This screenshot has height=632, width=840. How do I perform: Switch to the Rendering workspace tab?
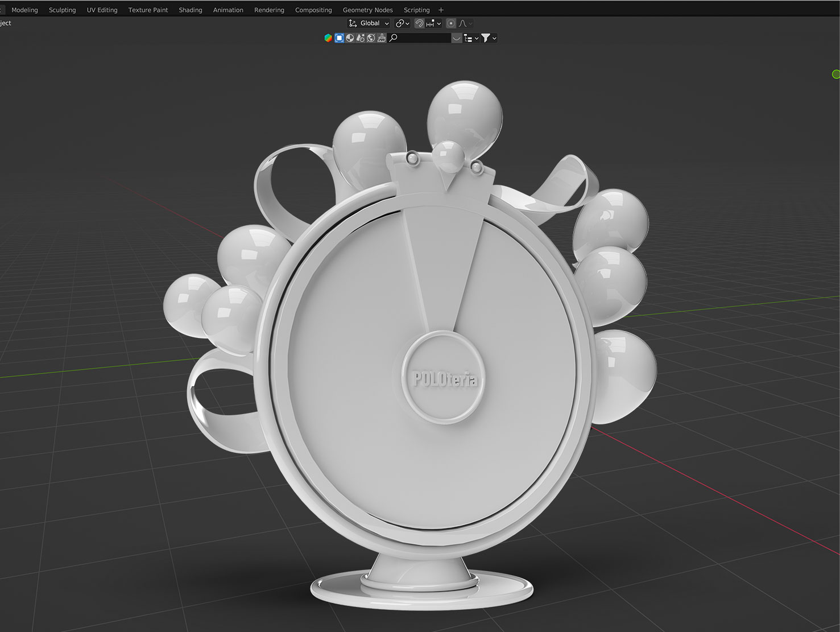point(269,10)
